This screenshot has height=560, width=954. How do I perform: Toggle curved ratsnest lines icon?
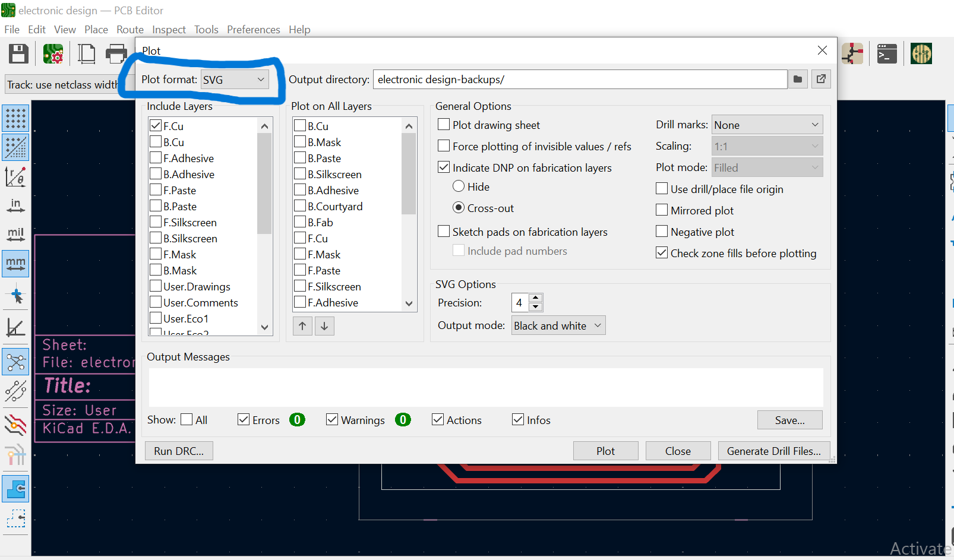pyautogui.click(x=15, y=391)
